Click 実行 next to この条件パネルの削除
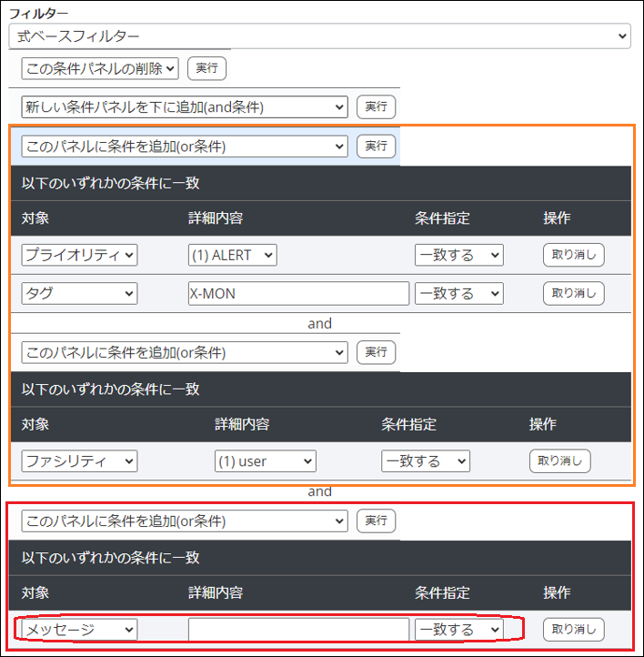The height and width of the screenshot is (657, 644). (x=206, y=68)
